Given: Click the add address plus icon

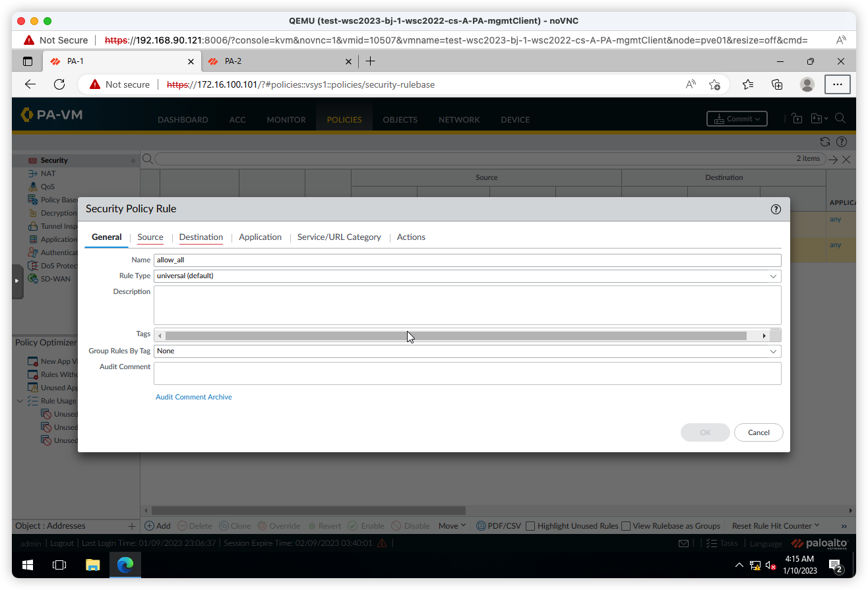Looking at the screenshot, I should [x=131, y=526].
